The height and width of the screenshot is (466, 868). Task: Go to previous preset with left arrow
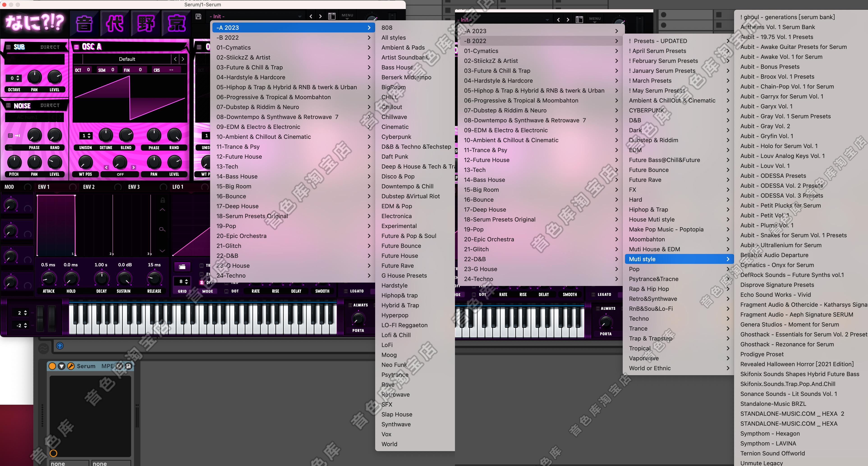point(311,16)
